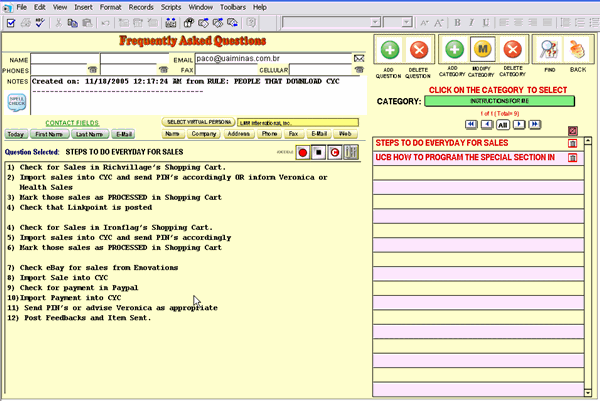The width and height of the screenshot is (600, 401).
Task: Open the font name dropdown in toolbar
Action: (x=331, y=23)
